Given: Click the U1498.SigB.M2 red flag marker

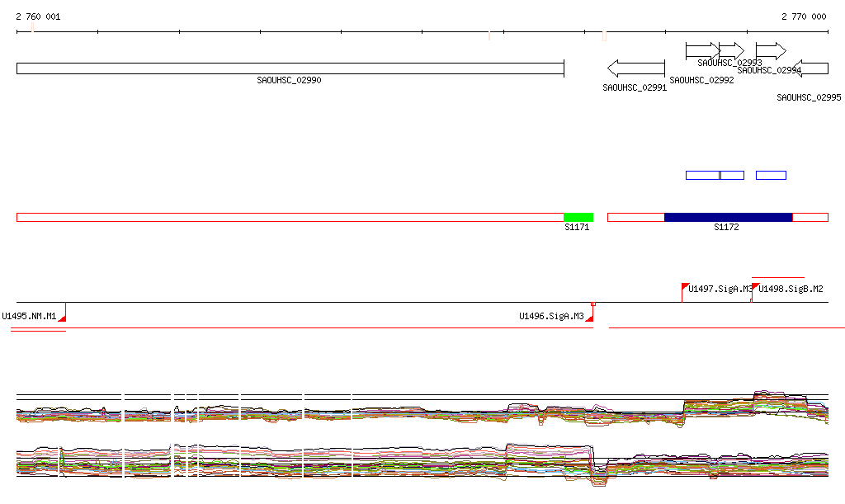Looking at the screenshot, I should click(756, 286).
